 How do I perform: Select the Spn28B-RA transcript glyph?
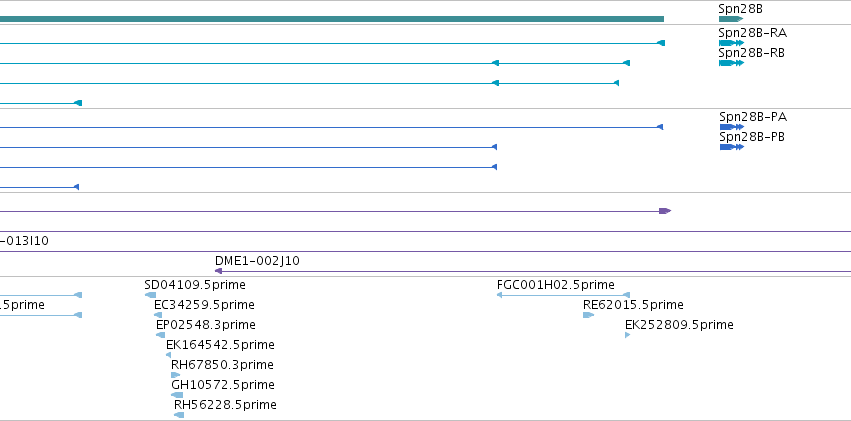pos(731,43)
